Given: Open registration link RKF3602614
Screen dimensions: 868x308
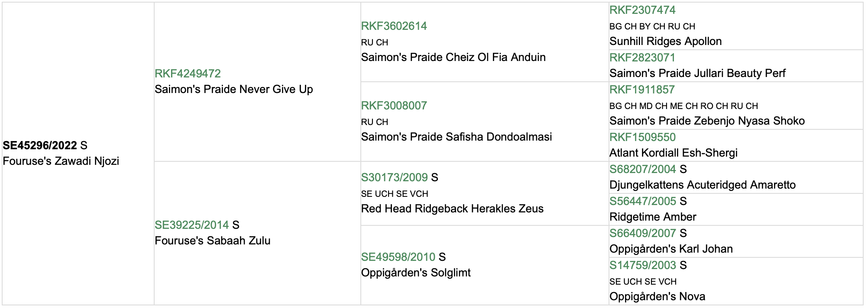Looking at the screenshot, I should 394,26.
